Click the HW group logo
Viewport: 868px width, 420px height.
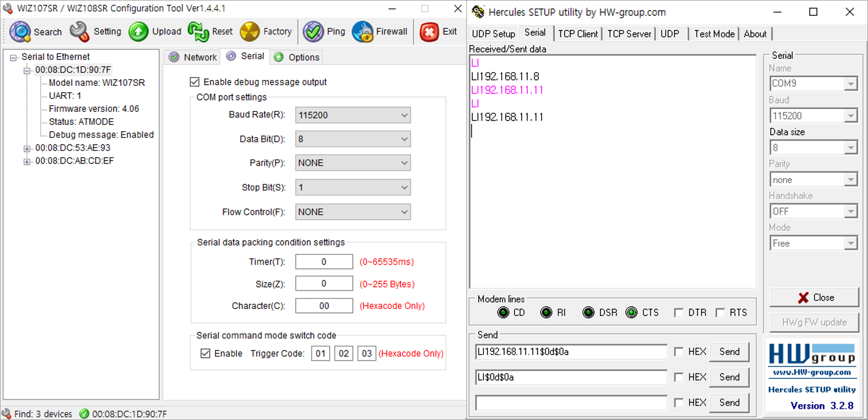[812, 353]
